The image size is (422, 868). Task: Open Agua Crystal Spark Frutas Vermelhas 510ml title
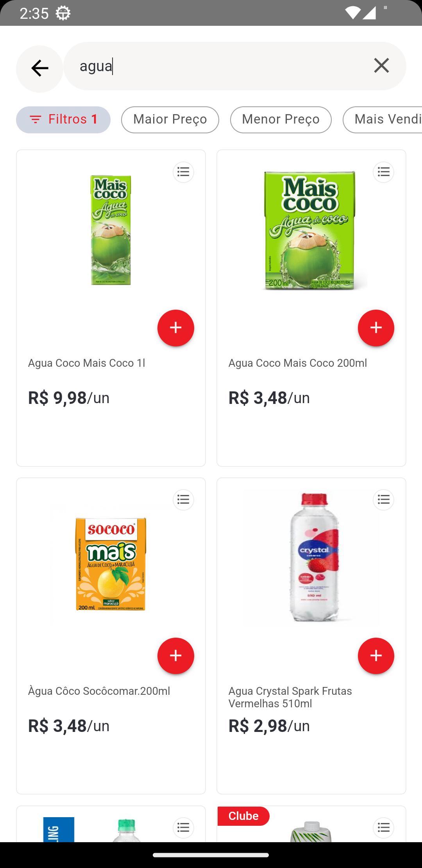click(290, 697)
